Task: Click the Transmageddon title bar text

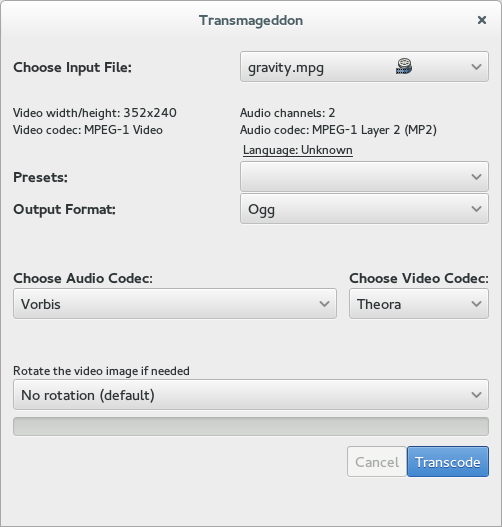Action: coord(251,21)
